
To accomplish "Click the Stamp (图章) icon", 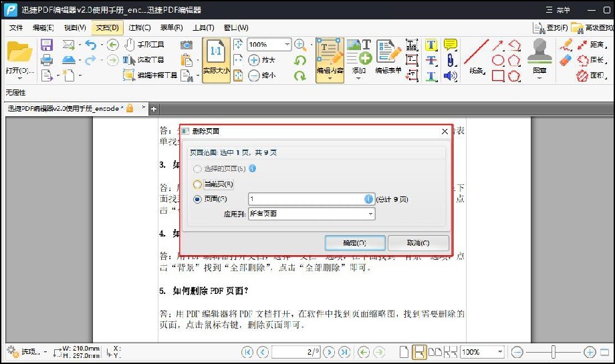I will 539,57.
